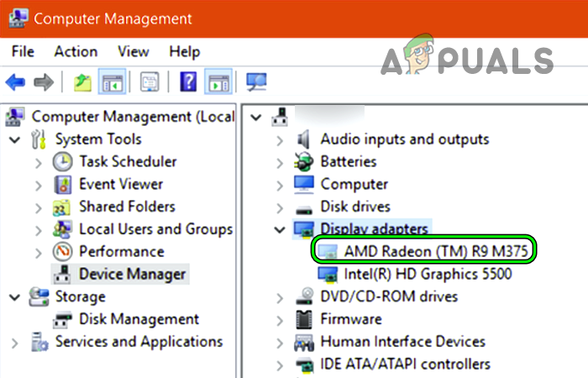Expand Audio inputs and outputs category

click(x=280, y=140)
